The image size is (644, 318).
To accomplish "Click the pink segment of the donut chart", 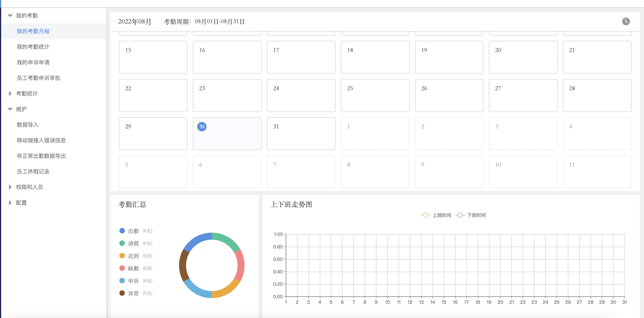I will [x=241, y=265].
